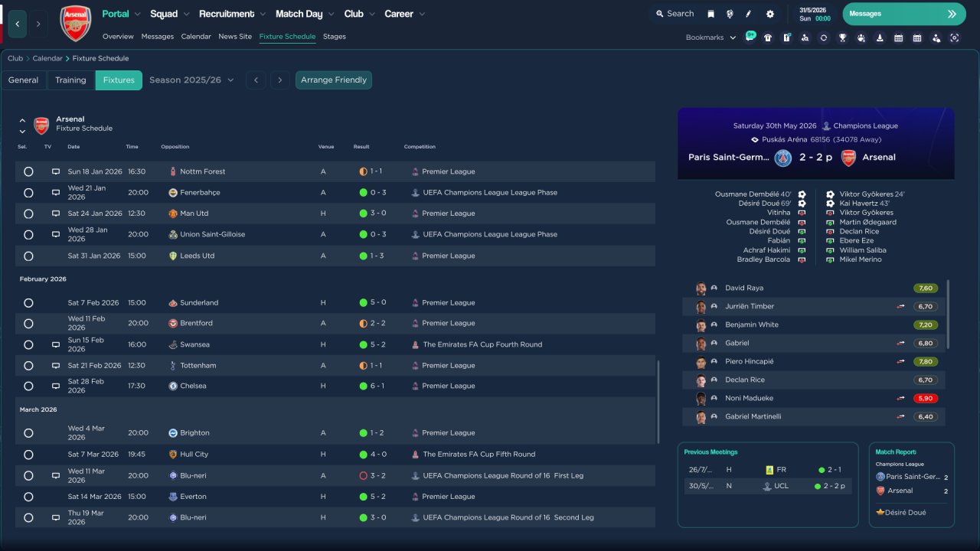Click the '6 - 1' Chelsea result

coord(378,386)
